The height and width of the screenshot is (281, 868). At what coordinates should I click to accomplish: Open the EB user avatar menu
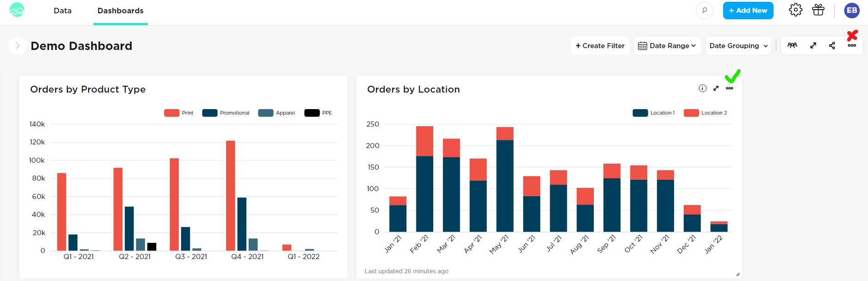coord(851,11)
